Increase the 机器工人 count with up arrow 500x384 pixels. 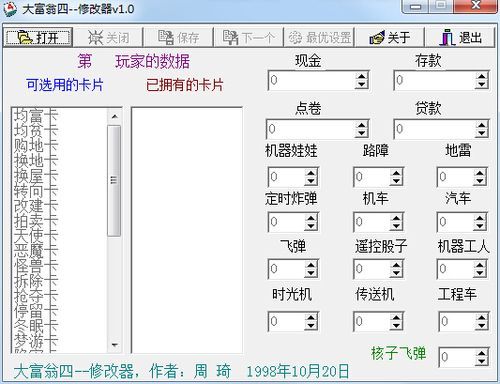click(x=480, y=265)
